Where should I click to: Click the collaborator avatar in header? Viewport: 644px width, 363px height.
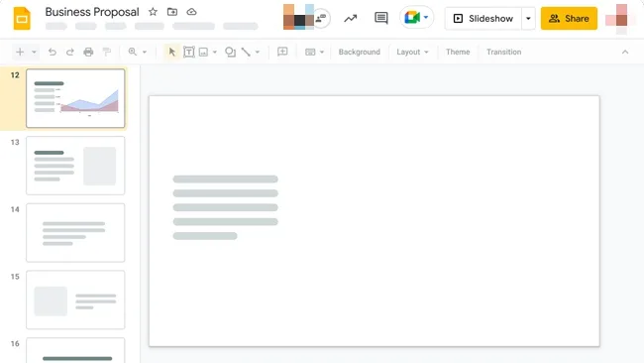pos(298,17)
